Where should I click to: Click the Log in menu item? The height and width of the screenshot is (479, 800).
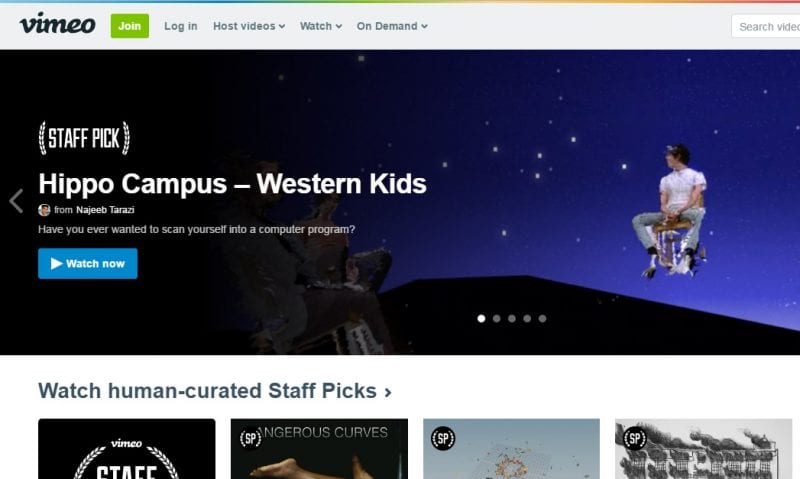[181, 26]
